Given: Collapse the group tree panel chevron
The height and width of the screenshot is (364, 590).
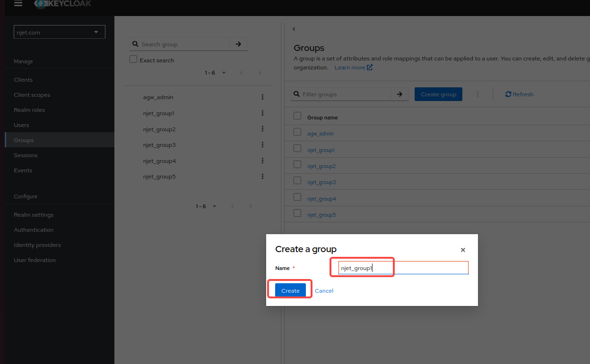Looking at the screenshot, I should click(x=294, y=29).
